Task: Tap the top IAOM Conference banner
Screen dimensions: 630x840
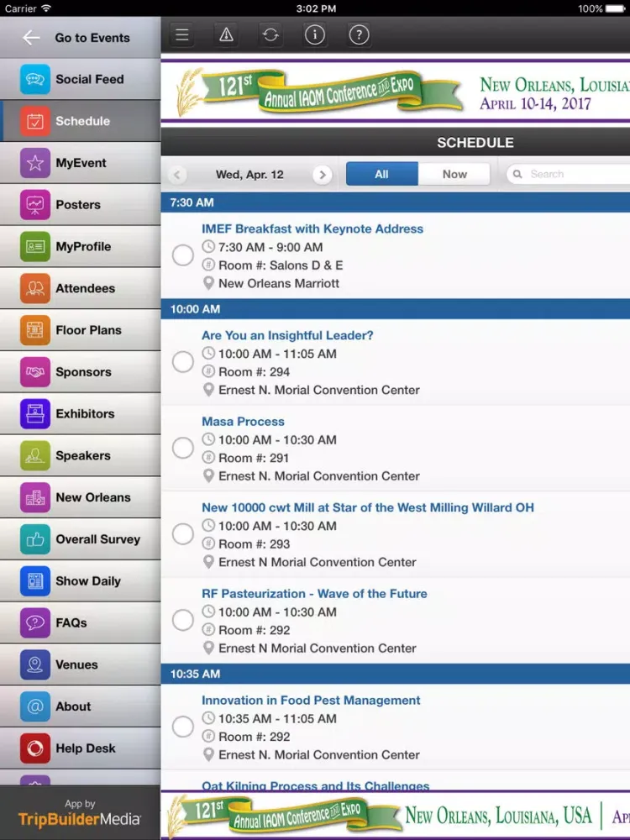Action: coord(396,91)
